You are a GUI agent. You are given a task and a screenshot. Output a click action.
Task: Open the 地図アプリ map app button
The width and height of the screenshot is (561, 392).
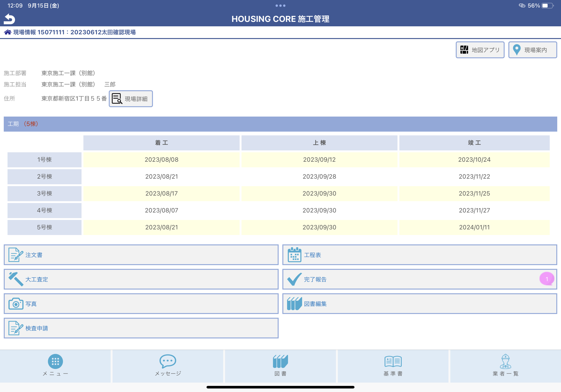point(480,50)
